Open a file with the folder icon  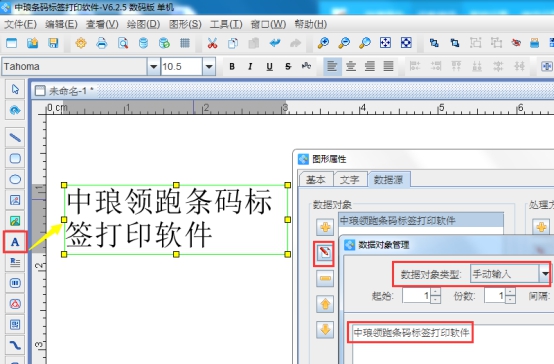32,43
